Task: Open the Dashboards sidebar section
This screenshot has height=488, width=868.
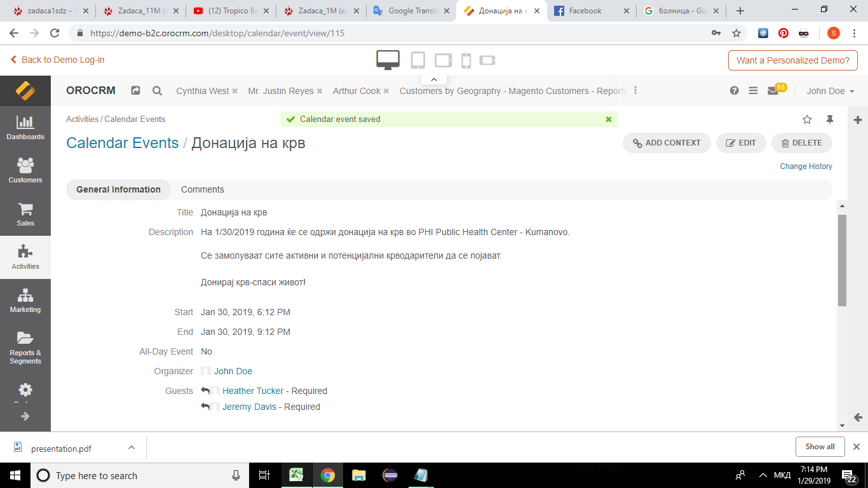Action: [x=25, y=128]
